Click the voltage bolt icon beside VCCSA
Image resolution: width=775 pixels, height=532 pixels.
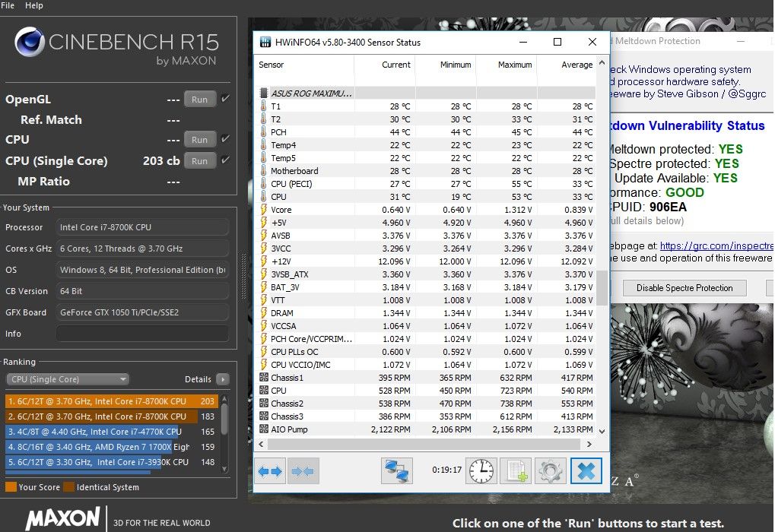pyautogui.click(x=264, y=325)
